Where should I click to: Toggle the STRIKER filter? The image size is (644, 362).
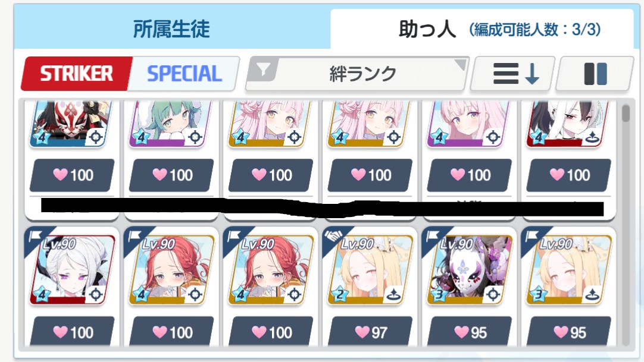point(76,74)
